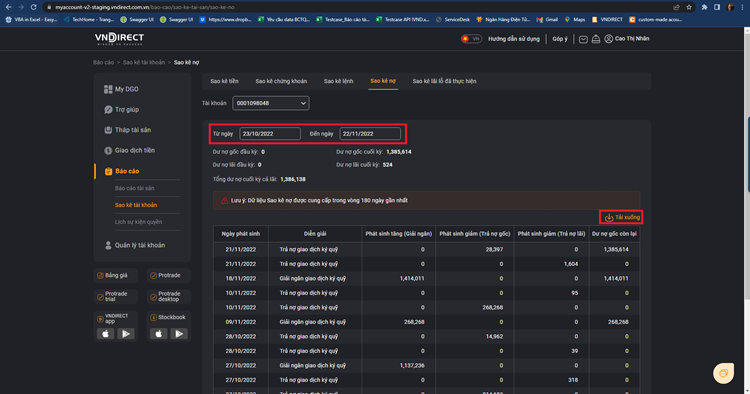
Task: Select Sao kê tài khoản submenu
Action: pyautogui.click(x=136, y=205)
